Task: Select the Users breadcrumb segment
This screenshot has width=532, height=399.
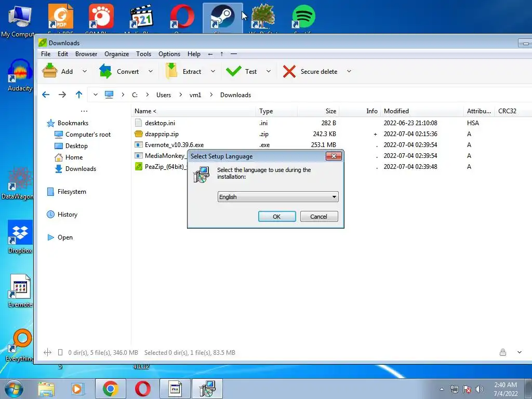Action: 164,95
